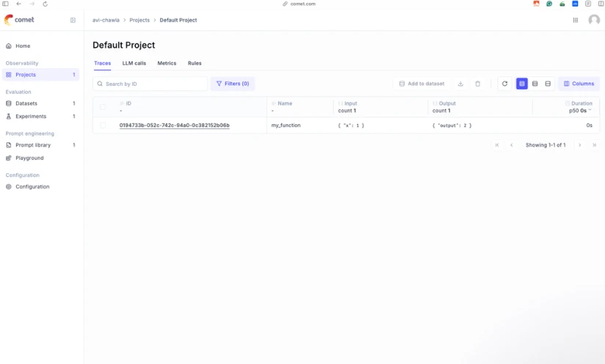
Task: Open Playground in the sidebar
Action: click(40, 158)
